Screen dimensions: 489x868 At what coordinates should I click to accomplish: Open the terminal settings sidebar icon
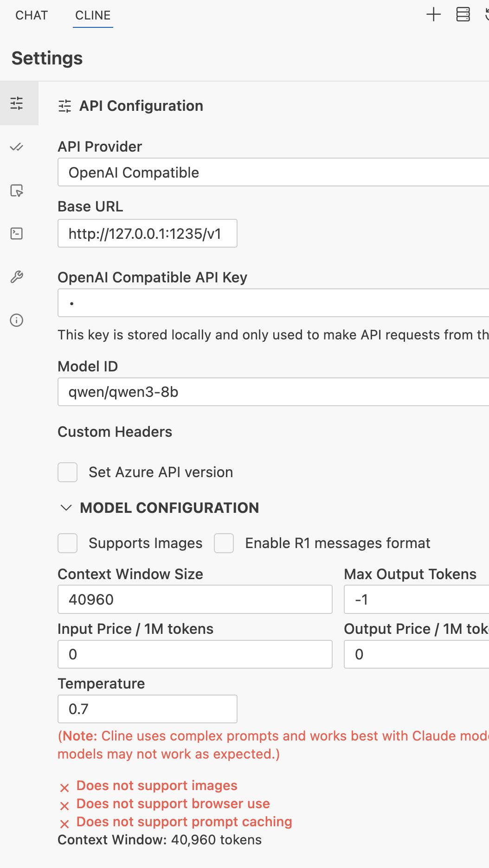[17, 233]
